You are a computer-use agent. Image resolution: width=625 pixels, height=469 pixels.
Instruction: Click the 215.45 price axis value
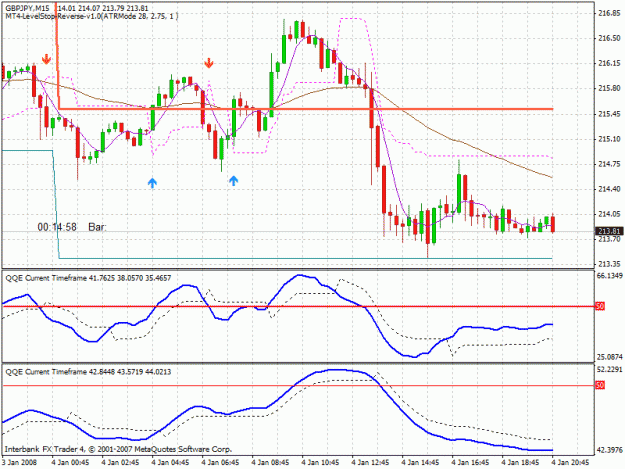click(x=609, y=114)
